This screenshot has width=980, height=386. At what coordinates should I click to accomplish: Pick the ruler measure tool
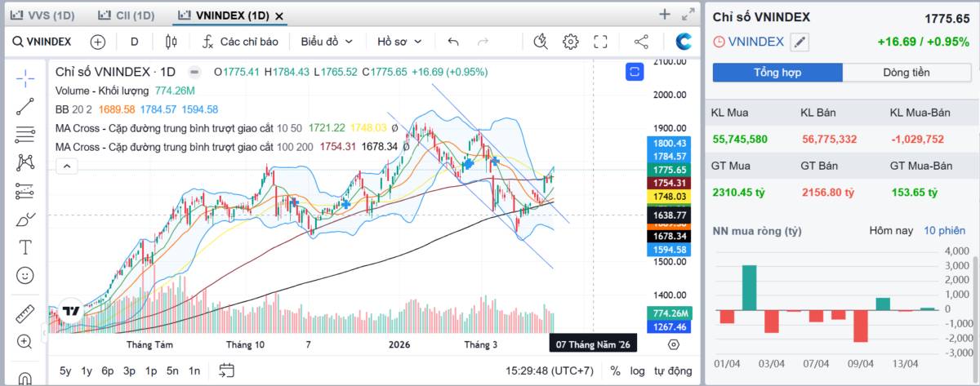tap(25, 314)
